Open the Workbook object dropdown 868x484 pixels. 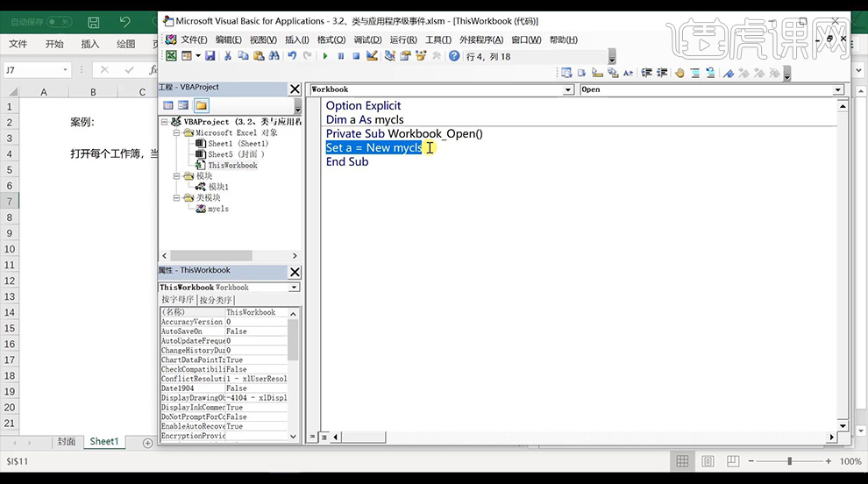coord(568,89)
